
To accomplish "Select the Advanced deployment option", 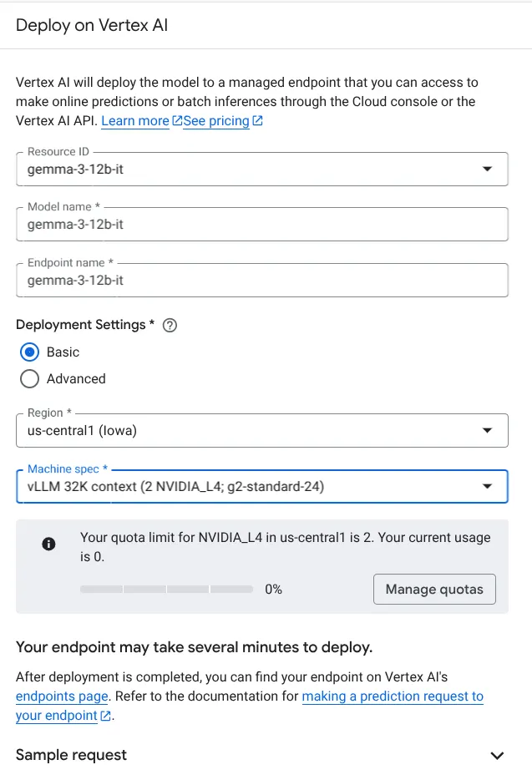I will coord(29,379).
